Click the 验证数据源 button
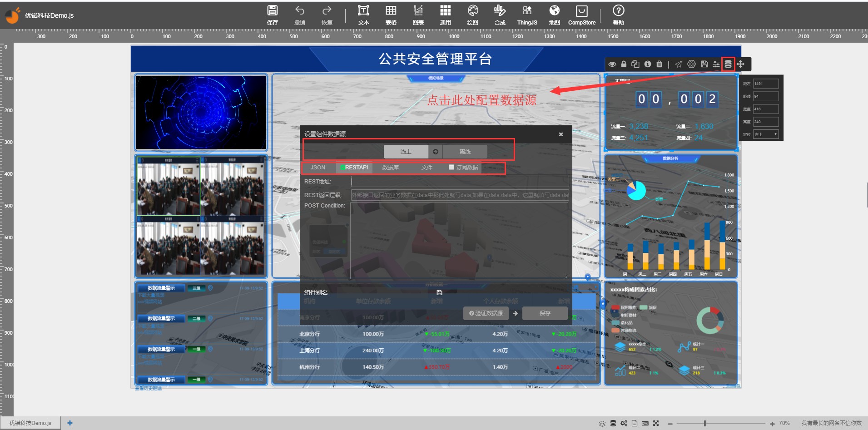 click(x=486, y=313)
